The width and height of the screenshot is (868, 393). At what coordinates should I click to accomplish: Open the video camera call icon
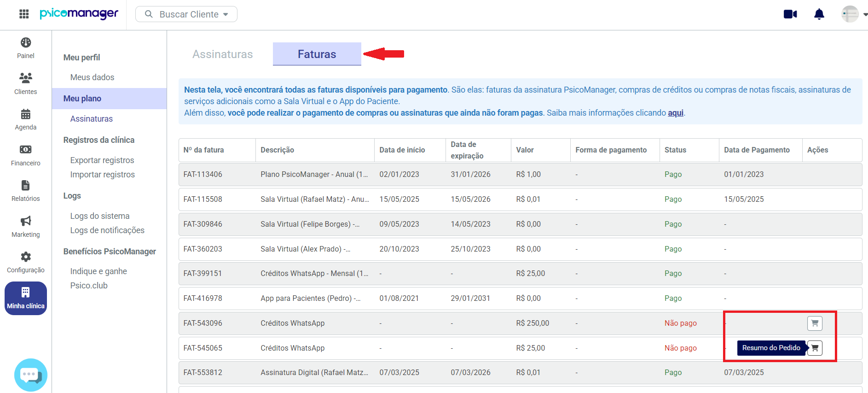point(790,14)
